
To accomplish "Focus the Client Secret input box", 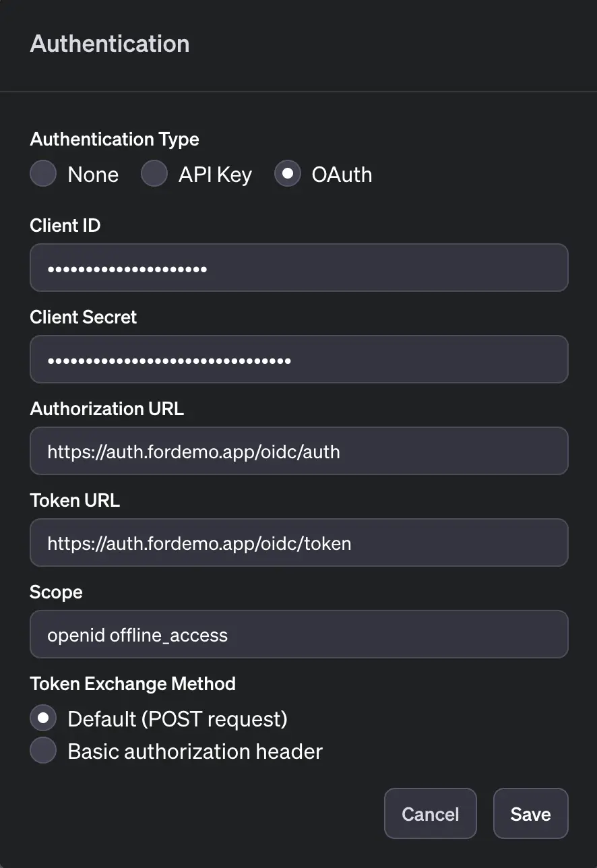I will [x=298, y=359].
